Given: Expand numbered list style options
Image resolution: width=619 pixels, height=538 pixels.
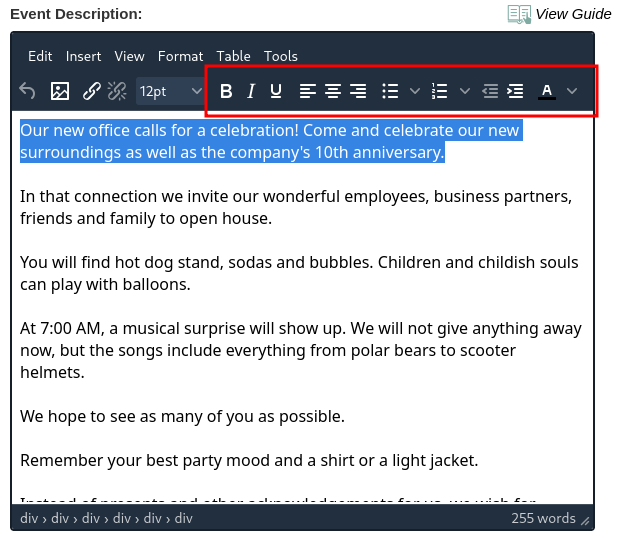Looking at the screenshot, I should pos(465,91).
